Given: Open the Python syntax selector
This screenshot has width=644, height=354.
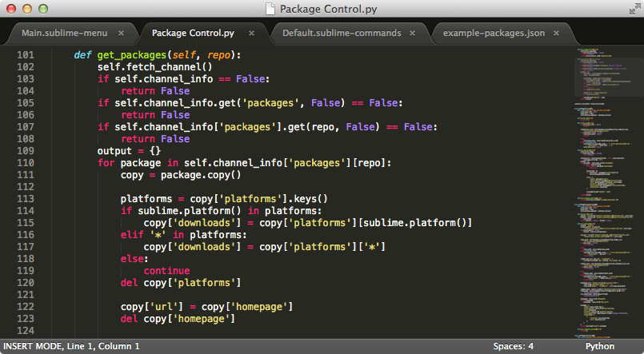Looking at the screenshot, I should [600, 346].
